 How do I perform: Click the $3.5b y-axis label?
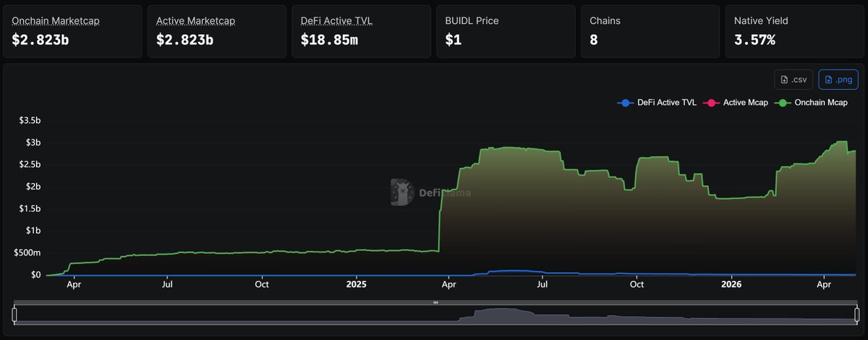pyautogui.click(x=30, y=120)
